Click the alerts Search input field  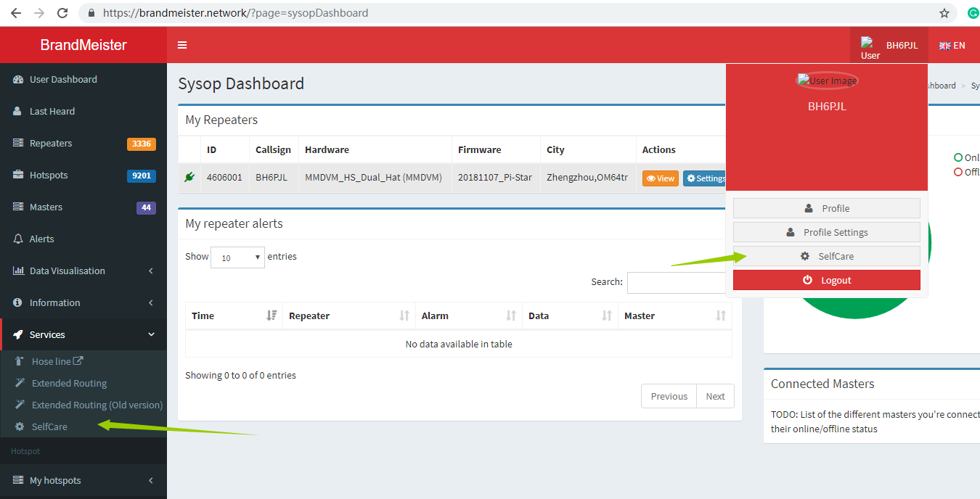(677, 282)
